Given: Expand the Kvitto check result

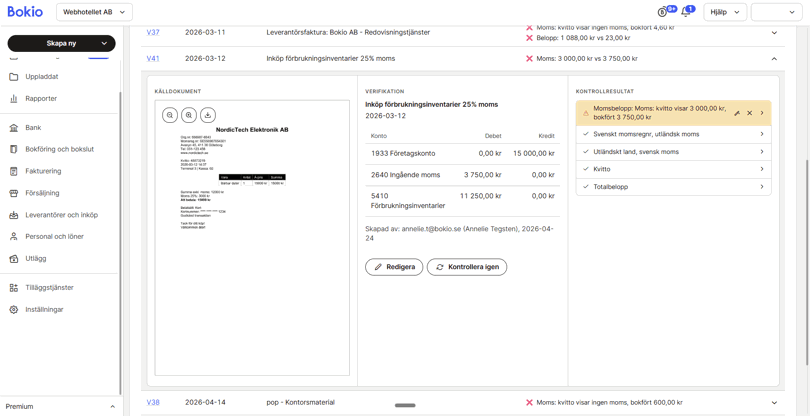Looking at the screenshot, I should click(x=673, y=169).
